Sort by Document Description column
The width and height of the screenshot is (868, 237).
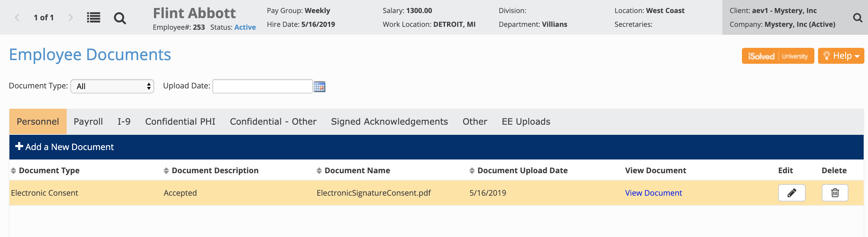[166, 171]
